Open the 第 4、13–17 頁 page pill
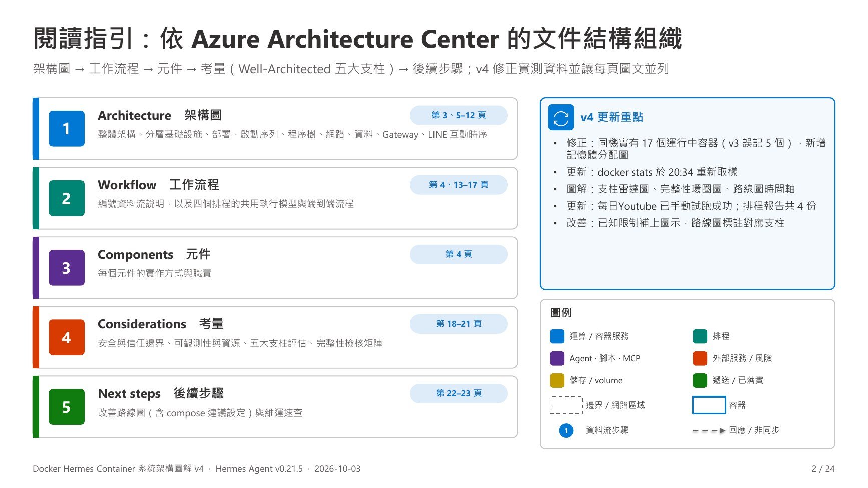This screenshot has height=488, width=868. point(459,185)
